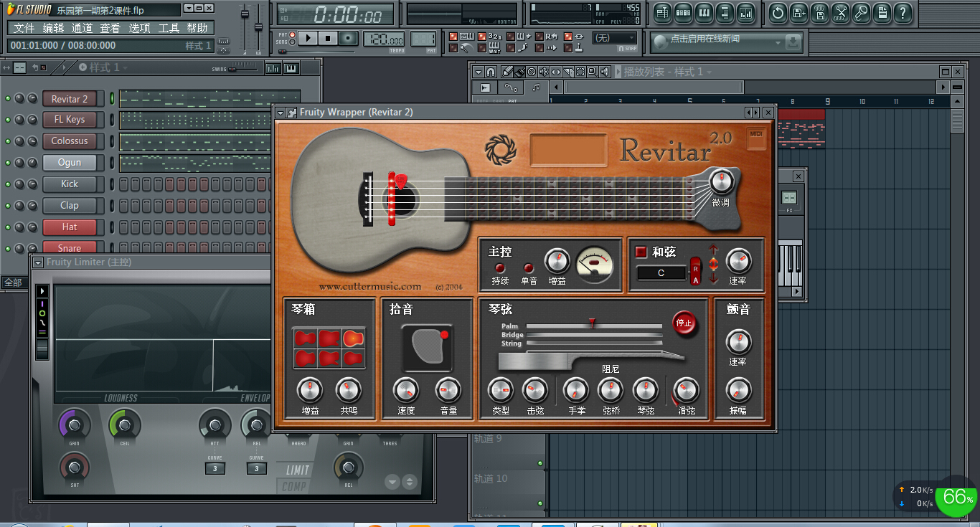Enable the 和弦 chord checkbox in Revitar
Image resolution: width=980 pixels, height=527 pixels.
641,252
